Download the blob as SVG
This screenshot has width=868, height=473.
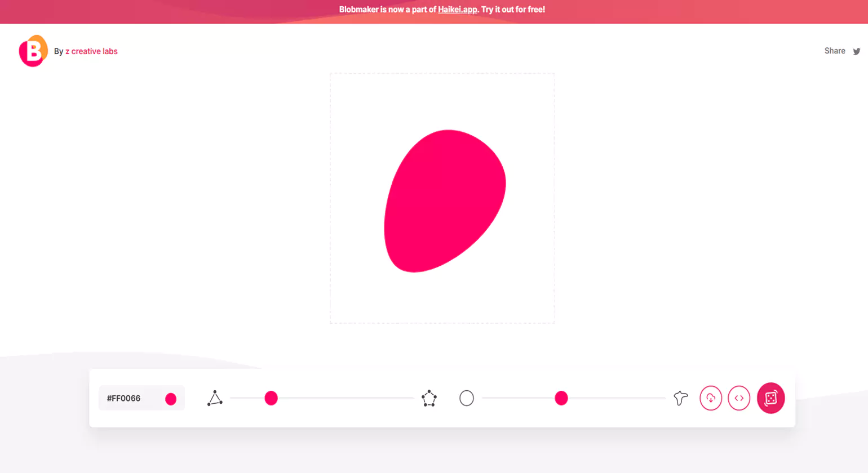(x=711, y=398)
